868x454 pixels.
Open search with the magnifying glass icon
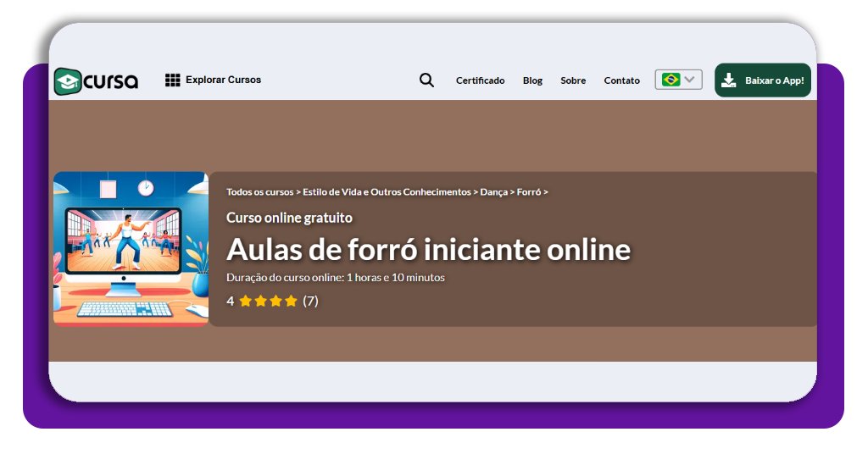coord(426,80)
